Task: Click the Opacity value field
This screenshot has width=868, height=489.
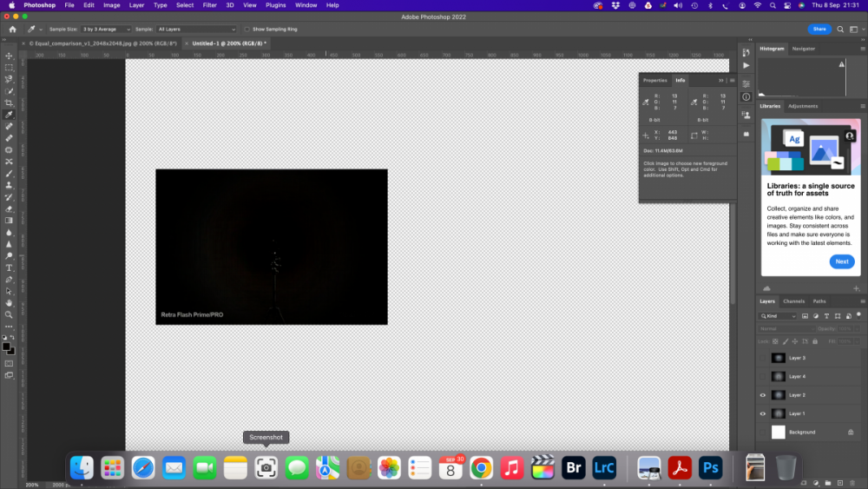Action: pos(844,329)
